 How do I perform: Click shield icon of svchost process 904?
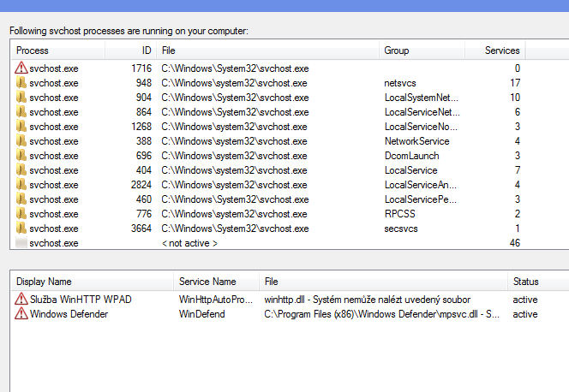21,98
